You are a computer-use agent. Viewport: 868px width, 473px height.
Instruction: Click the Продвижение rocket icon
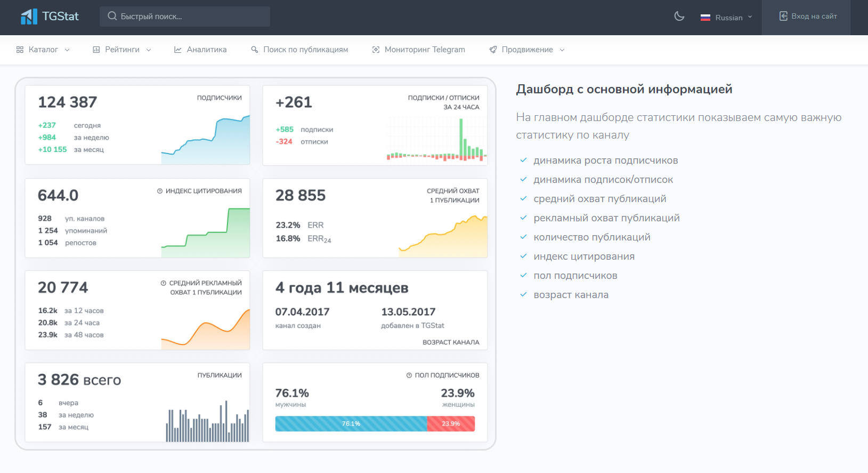493,50
